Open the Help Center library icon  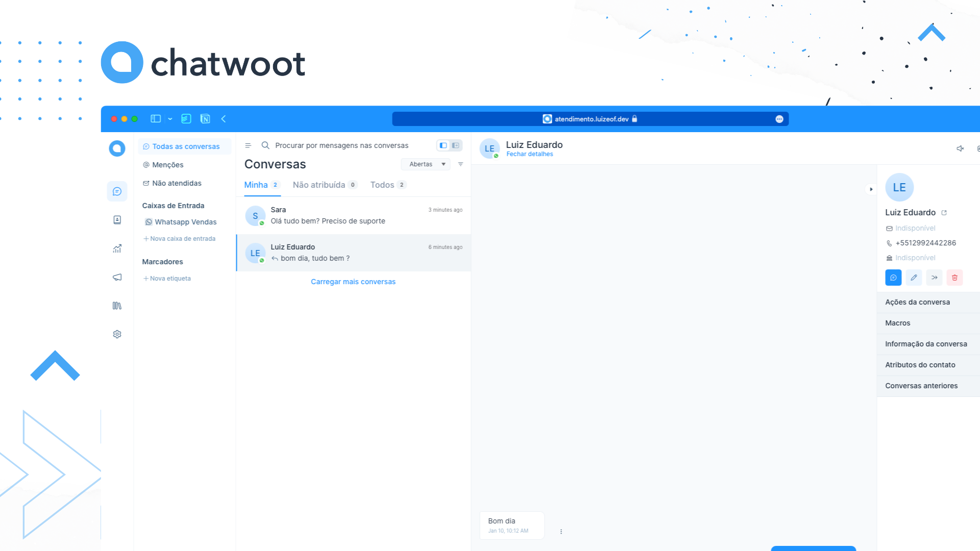coord(117,306)
